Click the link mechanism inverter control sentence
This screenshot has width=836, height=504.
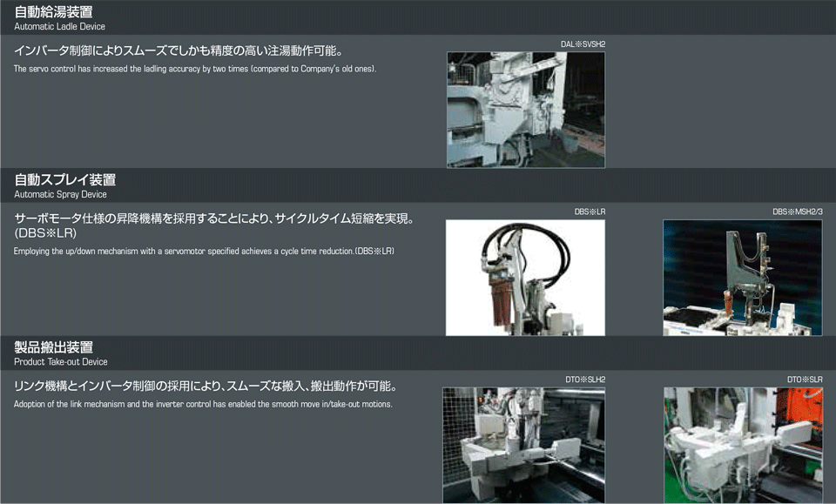tap(203, 404)
